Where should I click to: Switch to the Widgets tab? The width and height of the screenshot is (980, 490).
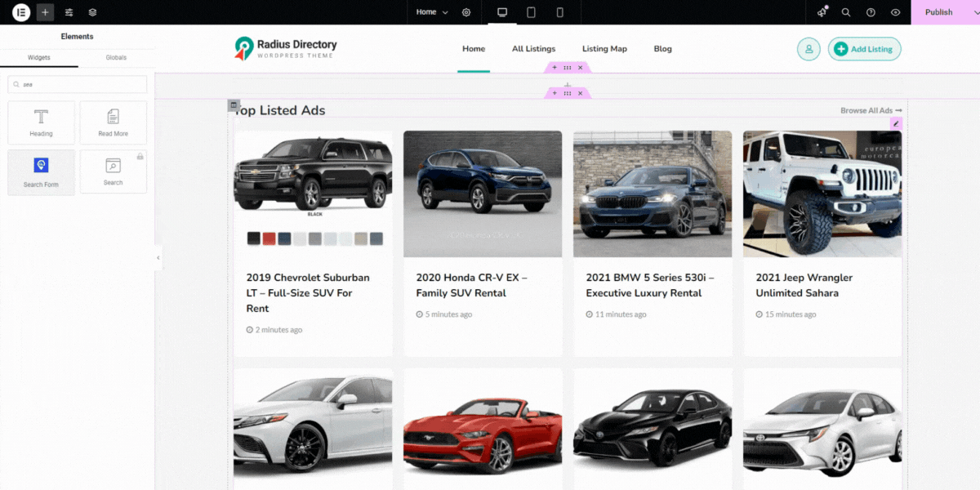pyautogui.click(x=39, y=58)
